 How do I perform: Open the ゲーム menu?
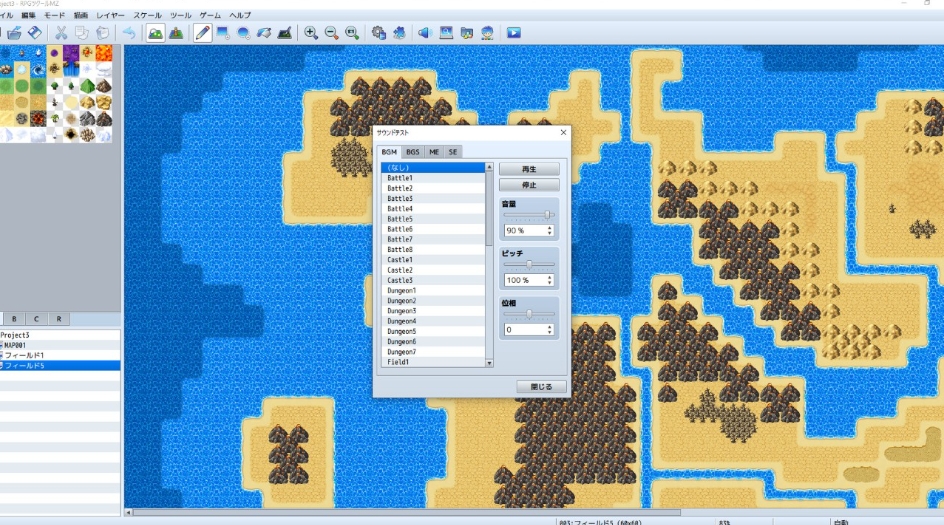click(210, 15)
